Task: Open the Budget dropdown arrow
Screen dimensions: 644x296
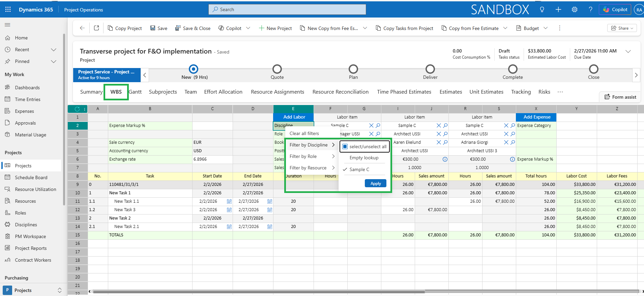Action: pyautogui.click(x=546, y=28)
